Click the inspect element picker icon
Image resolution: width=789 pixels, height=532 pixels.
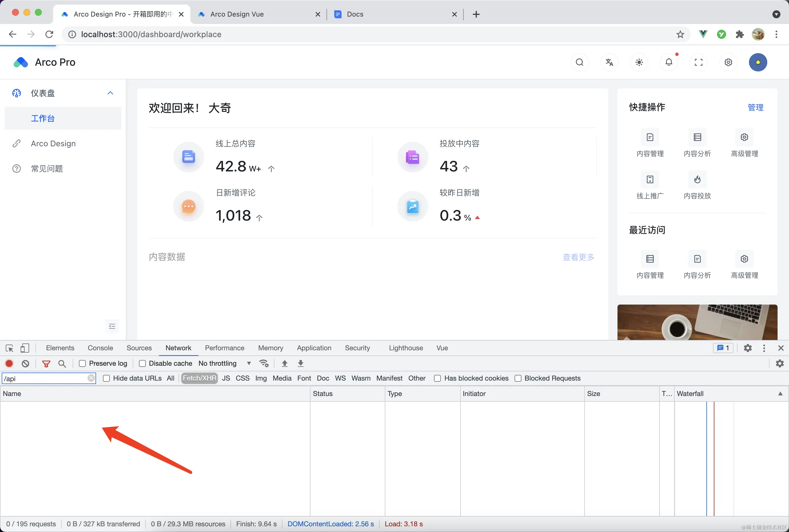[9, 348]
